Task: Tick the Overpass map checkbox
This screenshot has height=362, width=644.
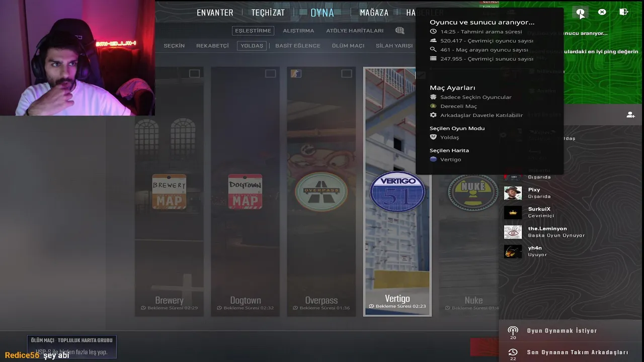Action: point(346,73)
